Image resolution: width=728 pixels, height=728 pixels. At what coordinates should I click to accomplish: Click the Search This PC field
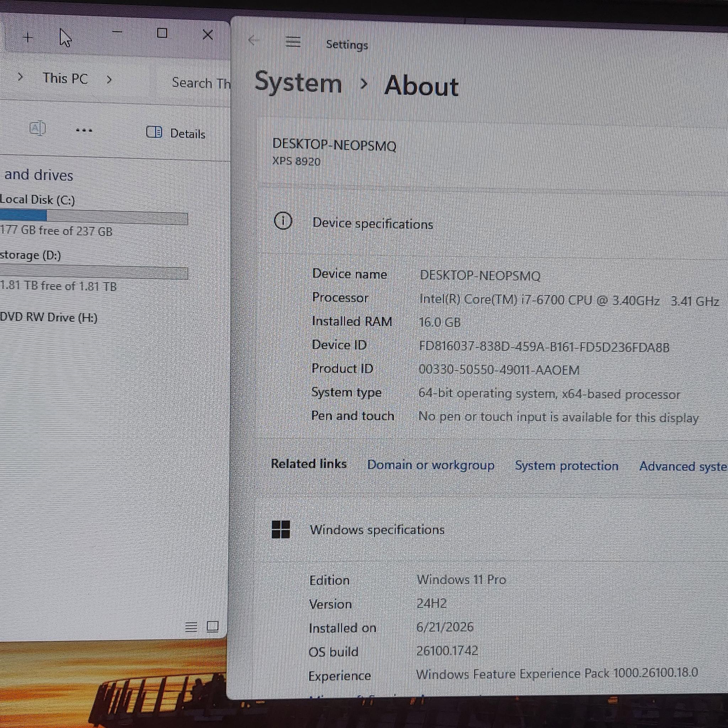(201, 83)
